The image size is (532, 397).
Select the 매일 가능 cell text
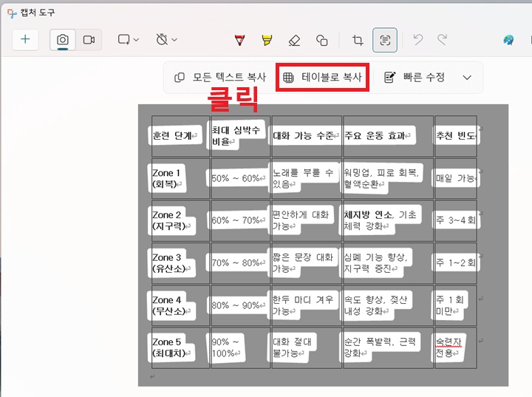(x=457, y=178)
